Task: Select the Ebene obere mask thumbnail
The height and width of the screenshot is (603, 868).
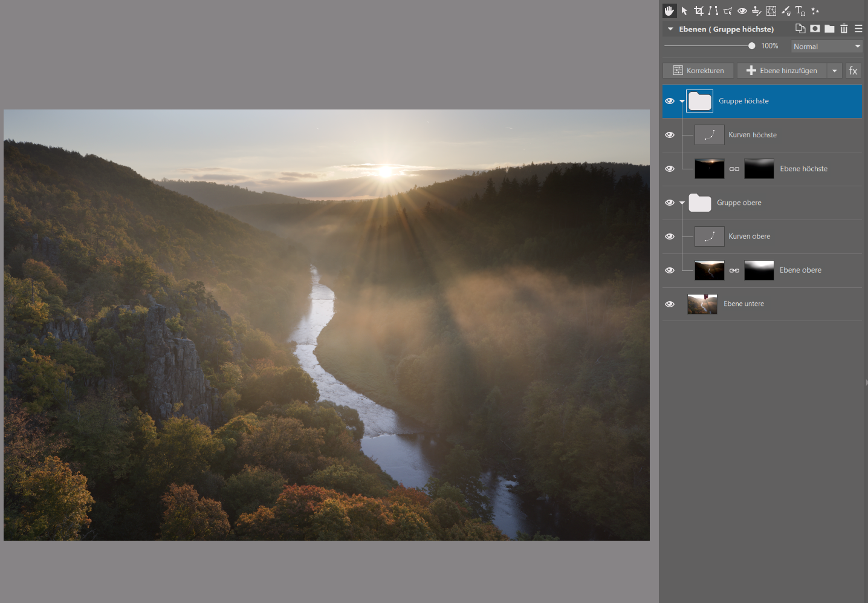Action: pos(759,270)
